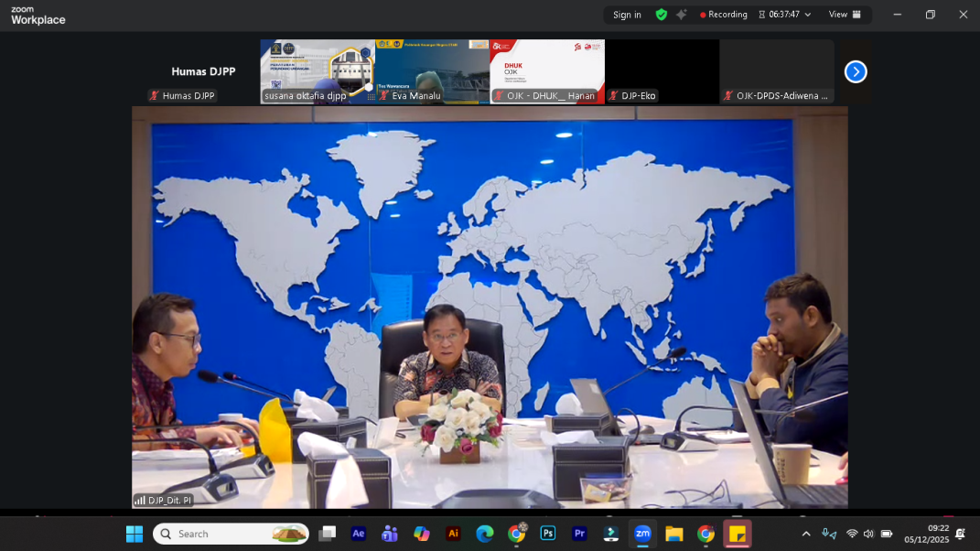Click the red Recording indicator dot

coord(704,14)
